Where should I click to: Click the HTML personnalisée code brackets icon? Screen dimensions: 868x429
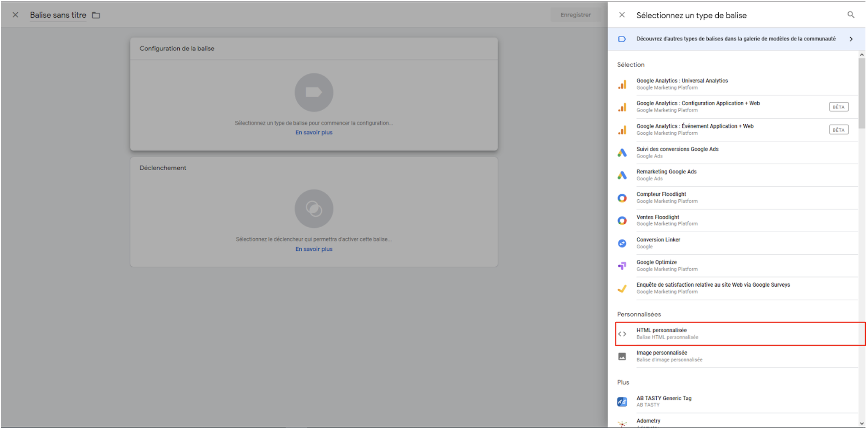pyautogui.click(x=622, y=334)
